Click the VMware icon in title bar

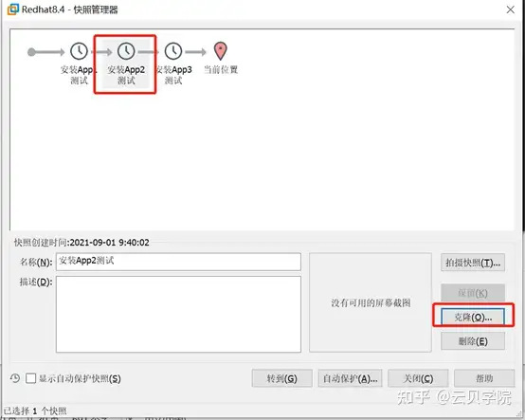13,9
